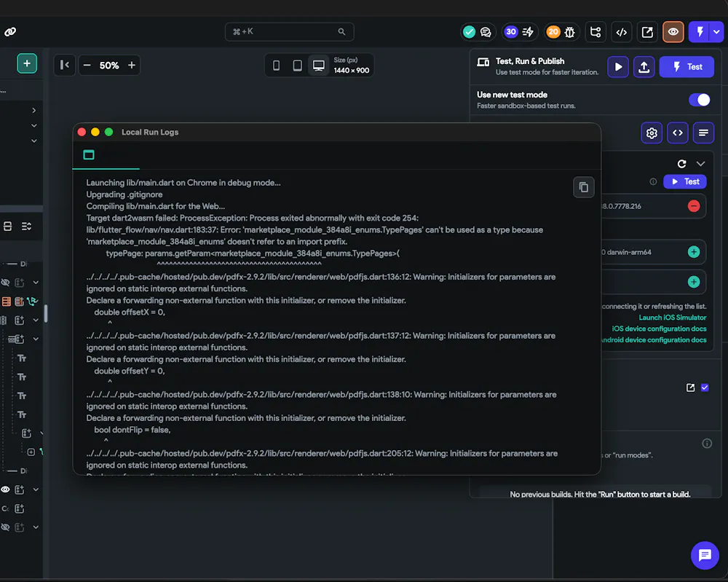Viewport: 728px width, 582px height.
Task: Click the Local Run Logs window title
Action: pyautogui.click(x=150, y=133)
